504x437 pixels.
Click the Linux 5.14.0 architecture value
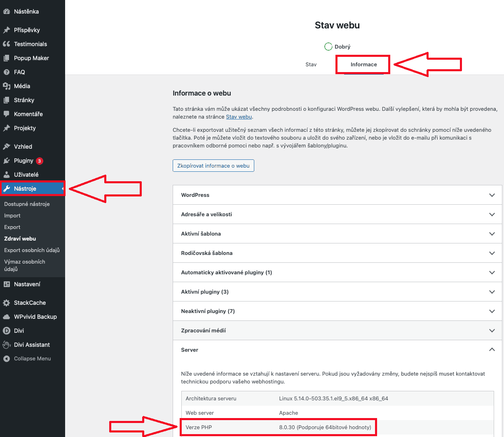[333, 398]
